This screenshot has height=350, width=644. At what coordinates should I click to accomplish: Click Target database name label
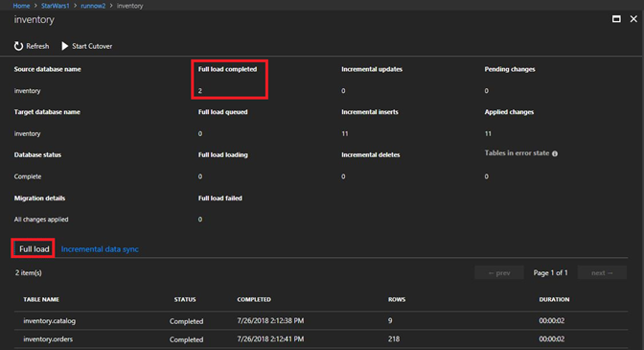(47, 112)
